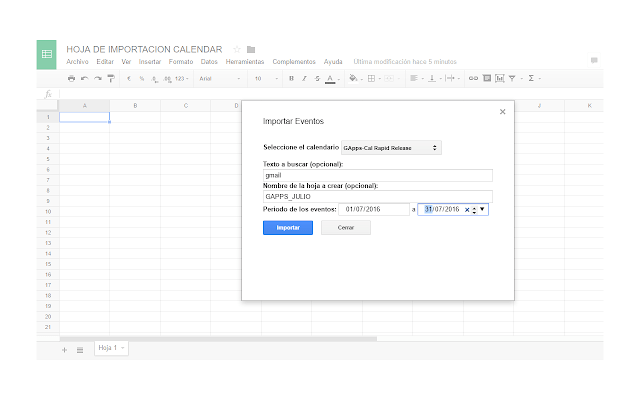Open the 'Última modificación hace 5 minutos' link
This screenshot has width=640, height=400.
(405, 62)
